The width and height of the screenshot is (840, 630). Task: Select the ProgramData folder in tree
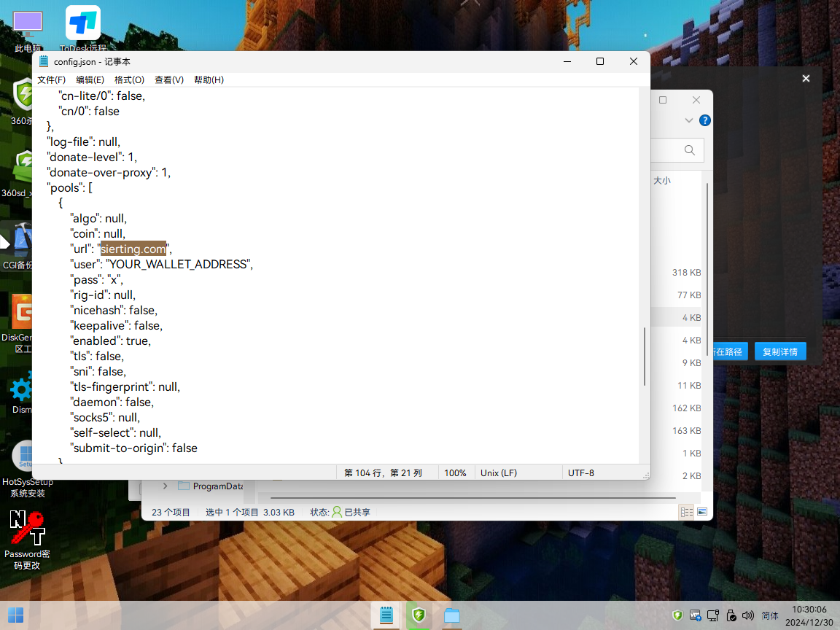pos(211,486)
